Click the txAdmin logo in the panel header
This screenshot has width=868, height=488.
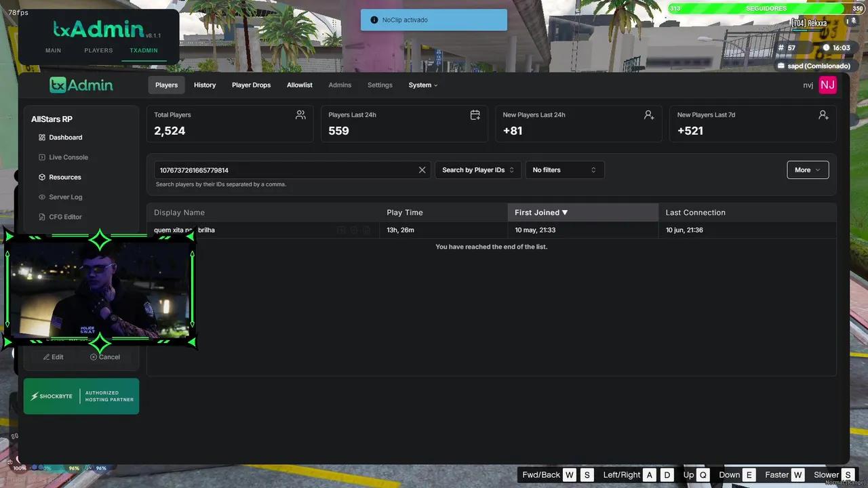coord(81,85)
